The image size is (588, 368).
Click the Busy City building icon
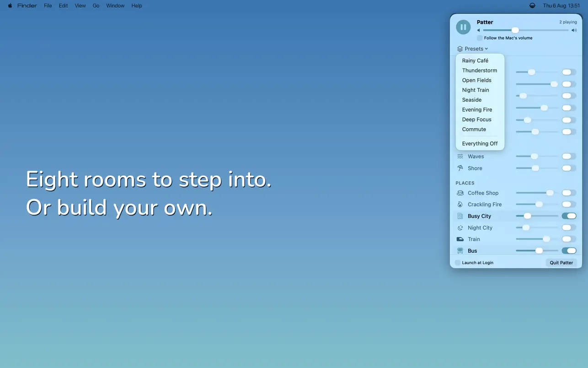click(x=460, y=216)
